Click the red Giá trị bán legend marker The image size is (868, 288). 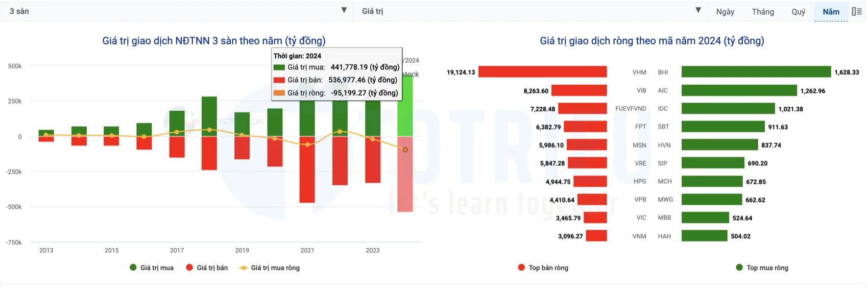(x=189, y=268)
